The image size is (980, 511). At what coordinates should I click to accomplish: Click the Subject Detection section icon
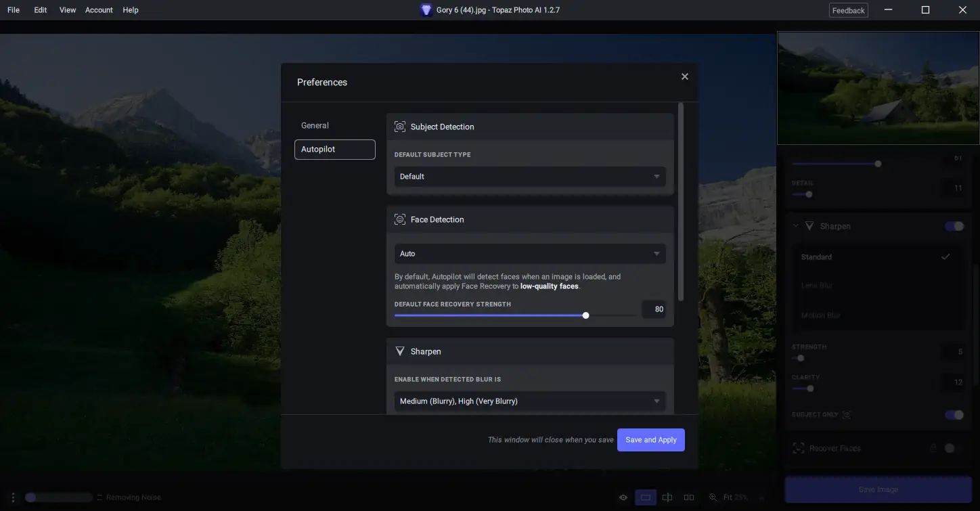[x=400, y=127]
